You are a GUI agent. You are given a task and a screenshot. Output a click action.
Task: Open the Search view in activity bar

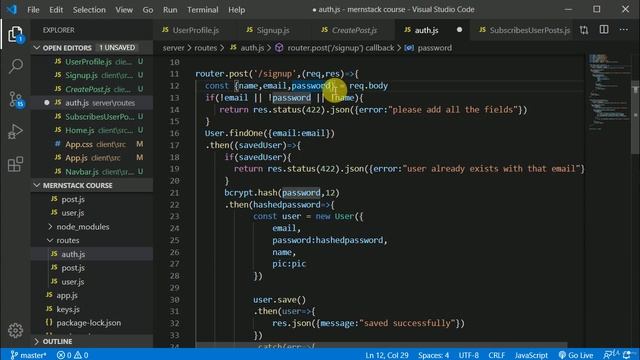coord(16,66)
